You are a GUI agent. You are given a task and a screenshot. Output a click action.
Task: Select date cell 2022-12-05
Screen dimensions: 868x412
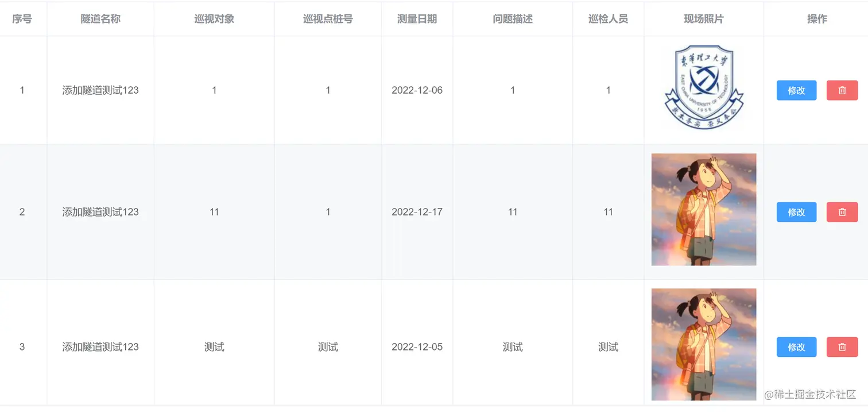[x=417, y=347]
